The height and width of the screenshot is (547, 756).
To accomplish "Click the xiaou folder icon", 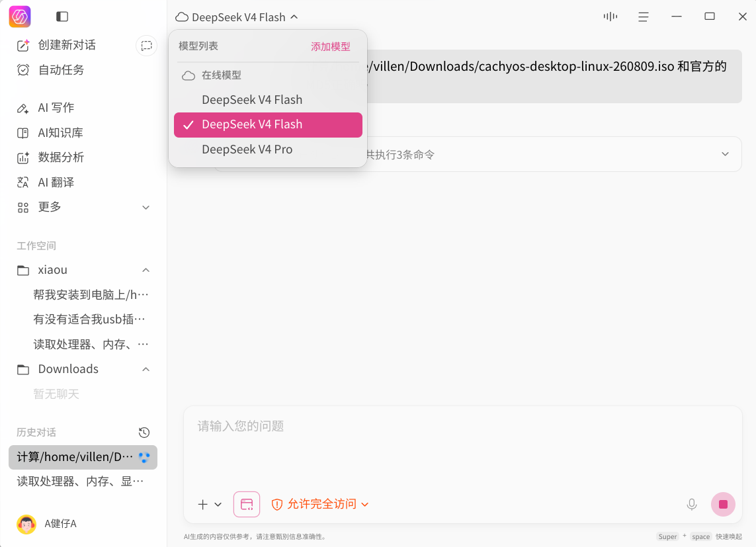I will point(23,271).
